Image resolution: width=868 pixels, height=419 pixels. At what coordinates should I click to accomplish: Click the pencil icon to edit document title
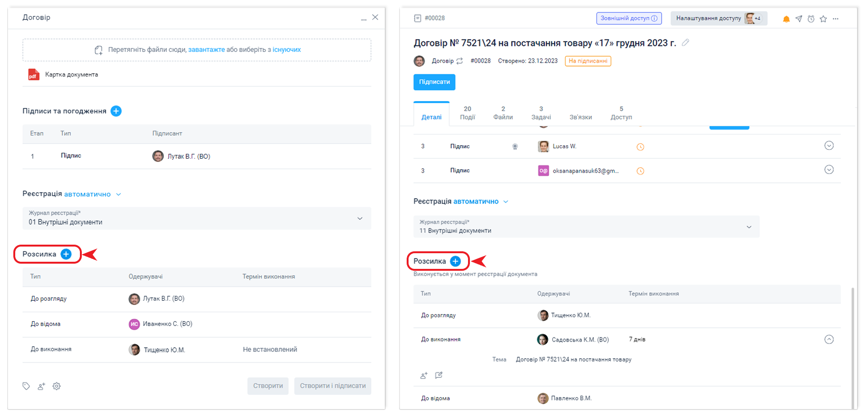[685, 43]
